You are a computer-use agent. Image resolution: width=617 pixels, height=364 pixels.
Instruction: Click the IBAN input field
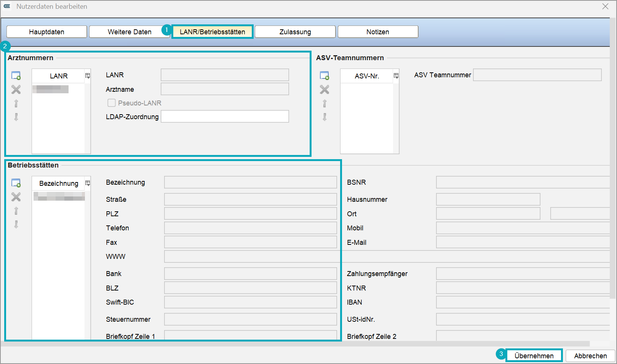coord(524,302)
